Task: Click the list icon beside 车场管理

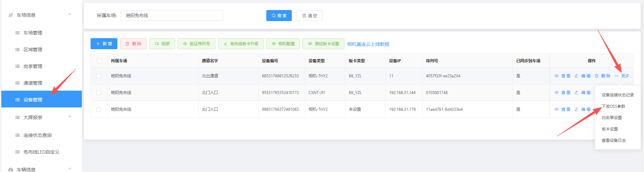Action: [x=17, y=33]
